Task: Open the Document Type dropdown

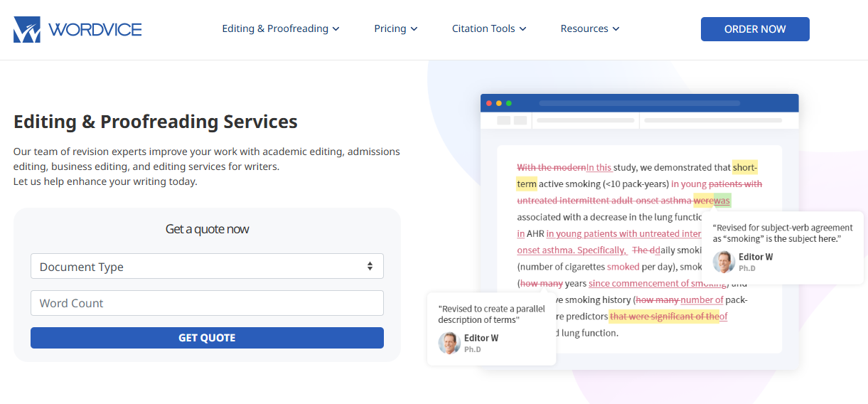Action: click(x=207, y=266)
